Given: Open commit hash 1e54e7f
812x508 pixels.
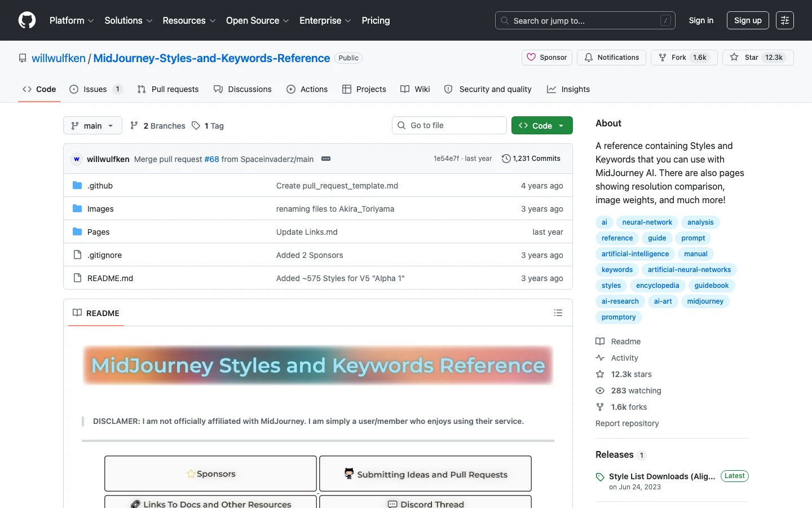Looking at the screenshot, I should (x=446, y=159).
